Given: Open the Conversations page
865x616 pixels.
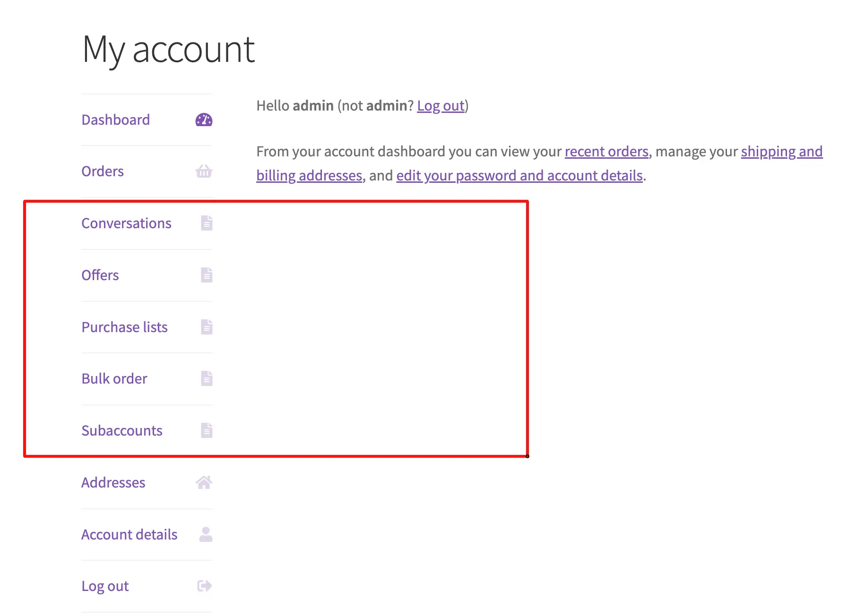Looking at the screenshot, I should [x=126, y=223].
